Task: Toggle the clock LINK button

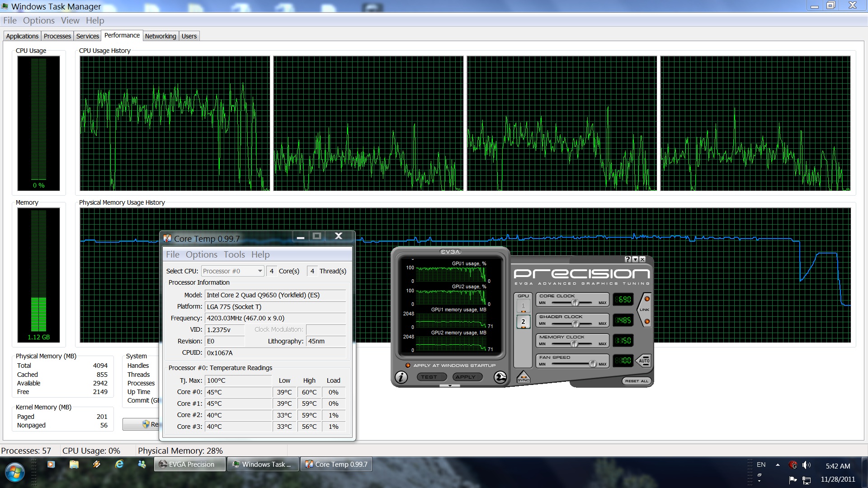Action: coord(645,310)
